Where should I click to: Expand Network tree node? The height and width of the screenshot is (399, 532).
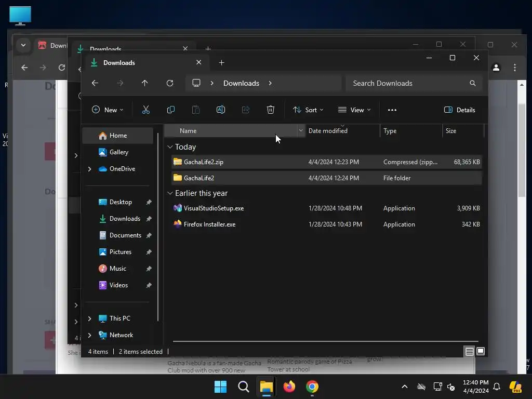coord(89,335)
